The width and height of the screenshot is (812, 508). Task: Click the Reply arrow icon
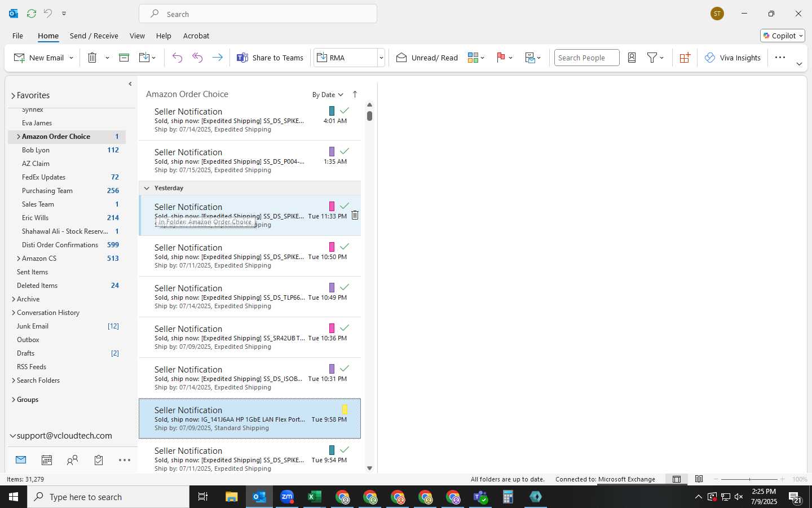(177, 58)
